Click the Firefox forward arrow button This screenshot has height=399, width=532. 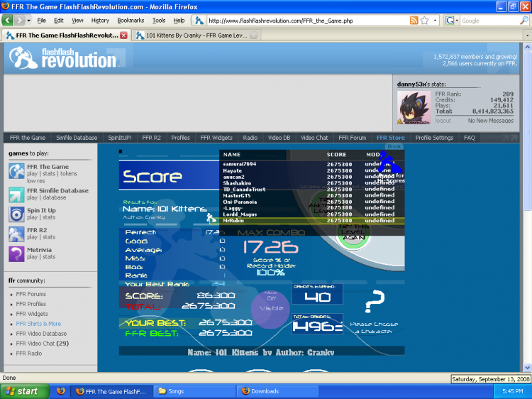click(x=19, y=21)
